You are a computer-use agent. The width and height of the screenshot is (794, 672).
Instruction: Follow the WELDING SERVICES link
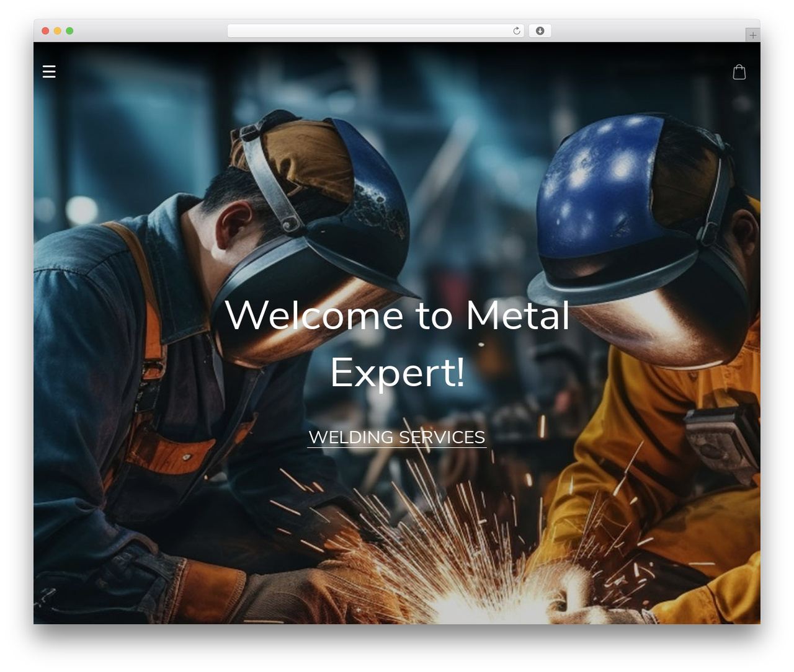397,437
